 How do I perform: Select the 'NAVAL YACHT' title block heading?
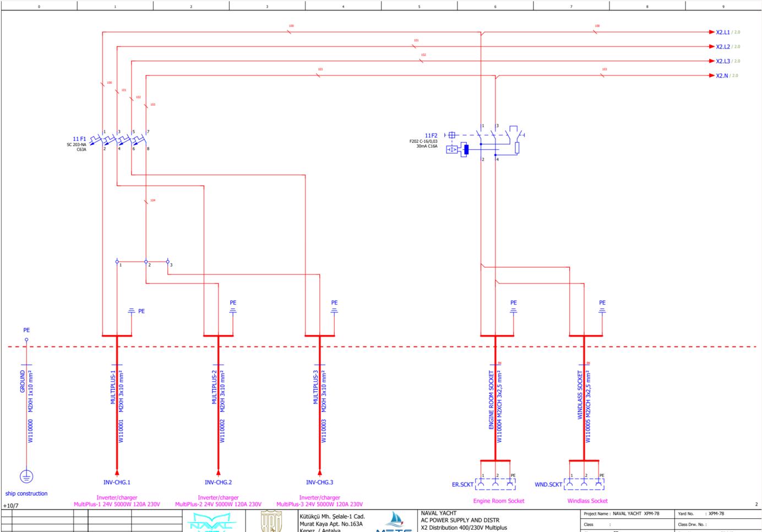click(439, 513)
